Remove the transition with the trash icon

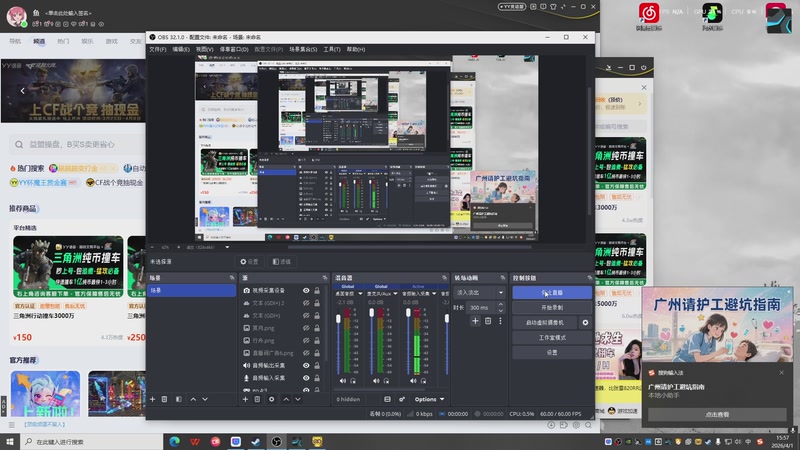coord(488,321)
